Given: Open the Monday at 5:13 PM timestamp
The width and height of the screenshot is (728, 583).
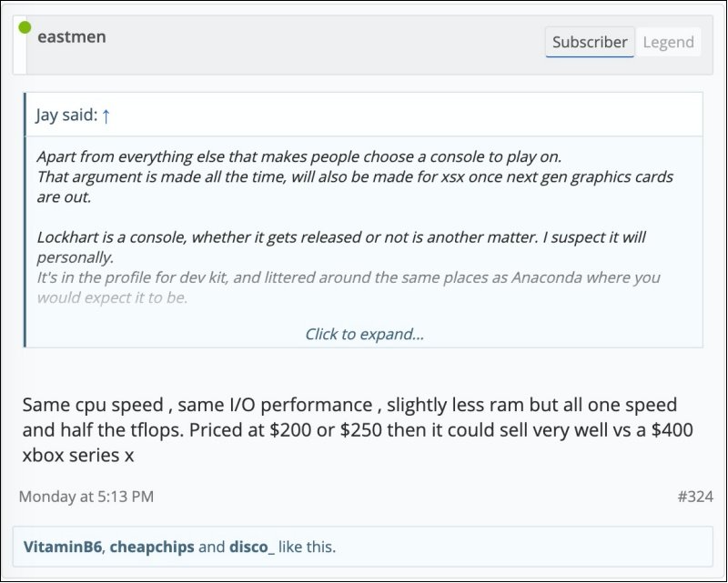Looking at the screenshot, I should (x=86, y=497).
